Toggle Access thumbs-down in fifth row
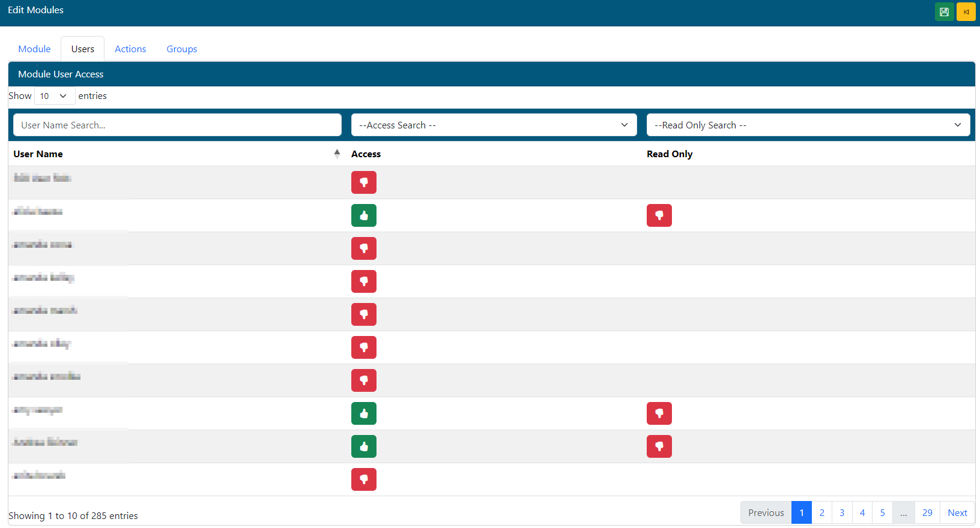 364,314
